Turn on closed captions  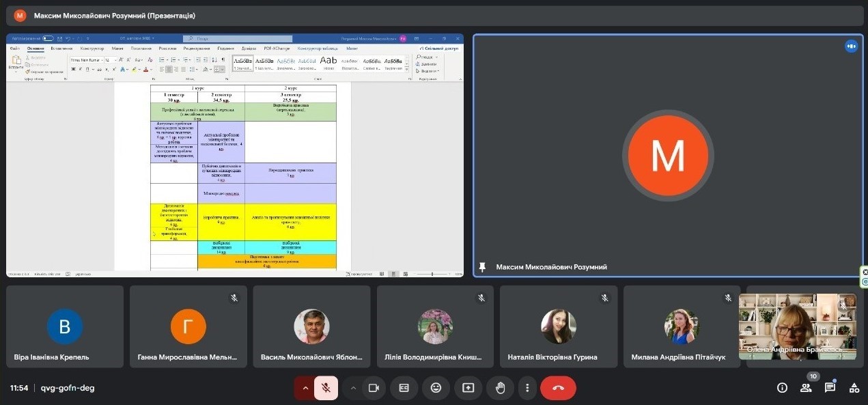point(404,388)
